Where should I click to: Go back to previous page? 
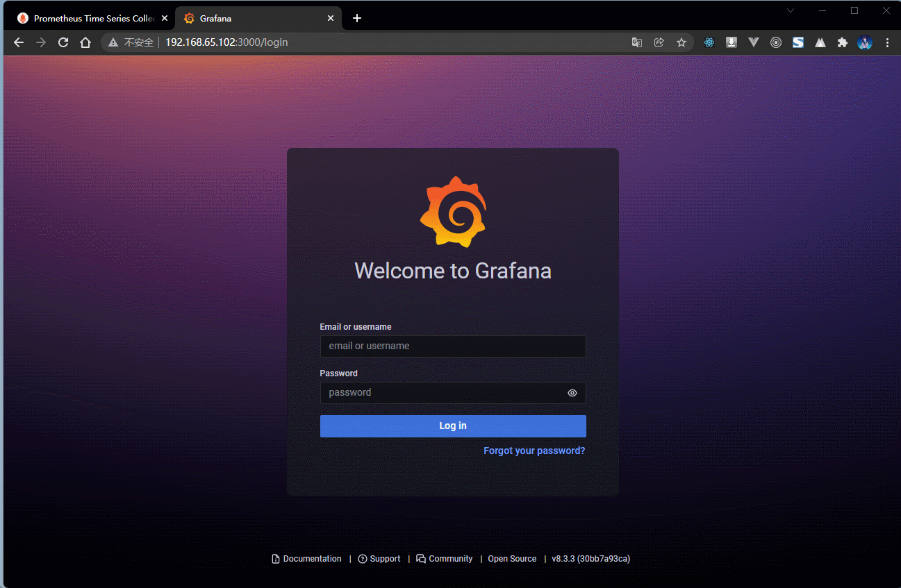click(19, 42)
